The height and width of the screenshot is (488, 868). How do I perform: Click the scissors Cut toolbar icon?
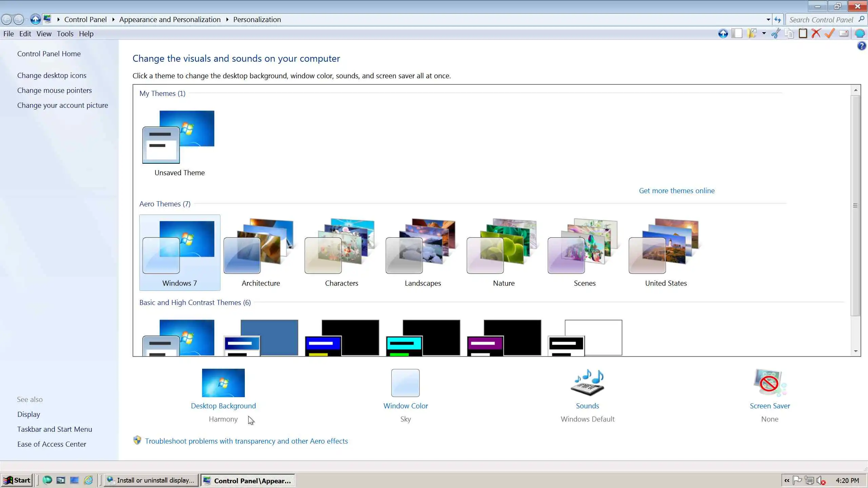(x=776, y=34)
